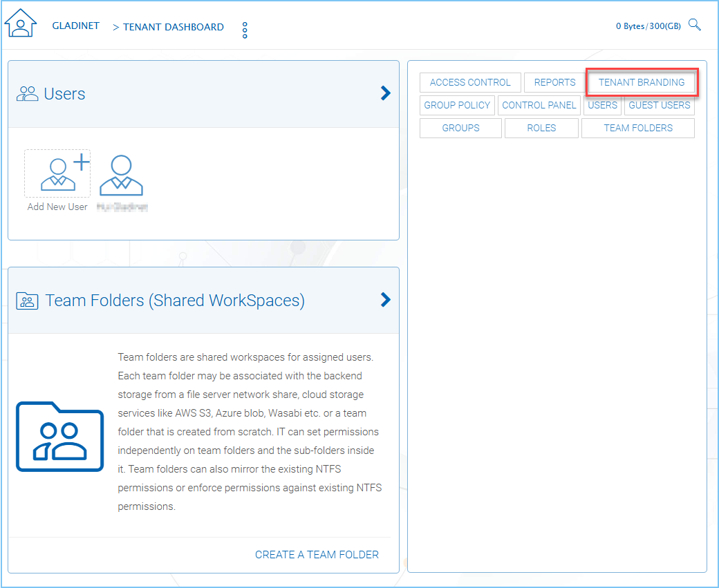Click the Gladinet breadcrumb link
This screenshot has height=588, width=719.
[76, 26]
